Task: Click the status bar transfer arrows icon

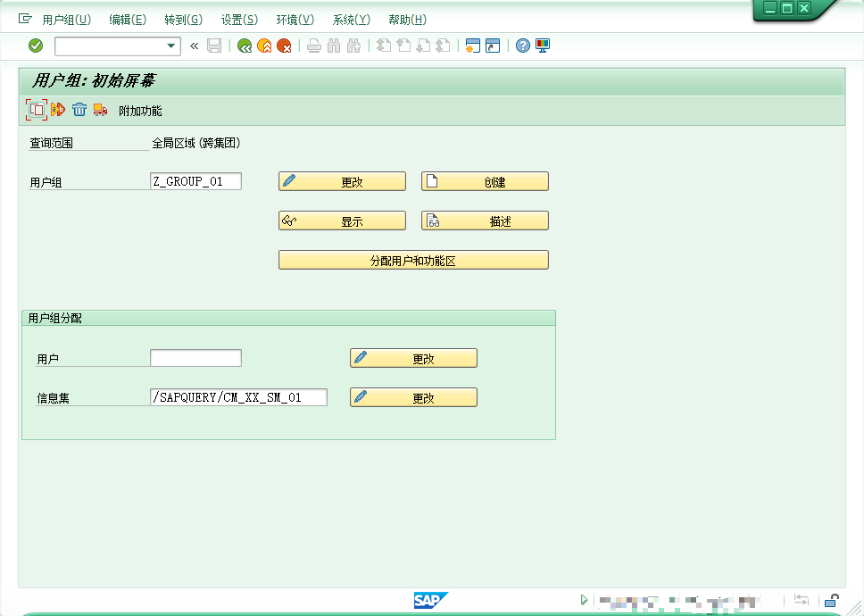Action: click(x=802, y=599)
